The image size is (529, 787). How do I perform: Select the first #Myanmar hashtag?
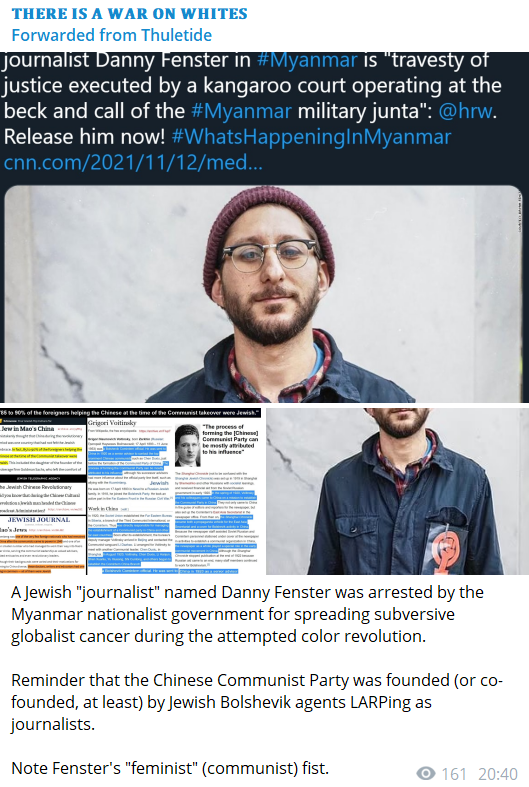[x=307, y=60]
